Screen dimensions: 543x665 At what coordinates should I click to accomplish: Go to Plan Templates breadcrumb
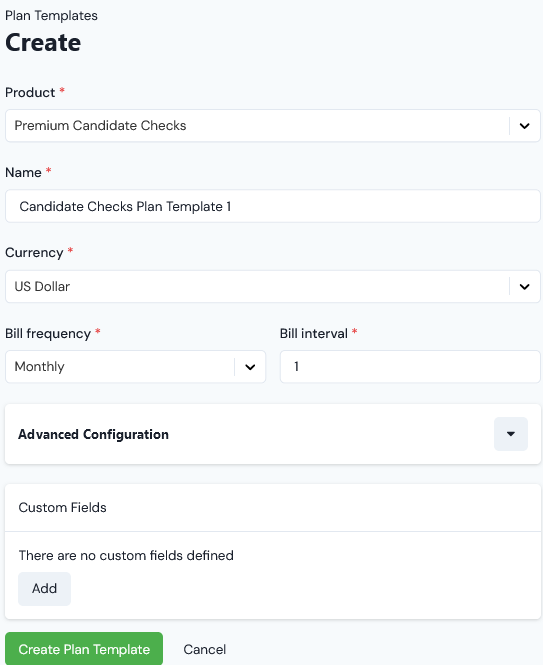point(51,16)
